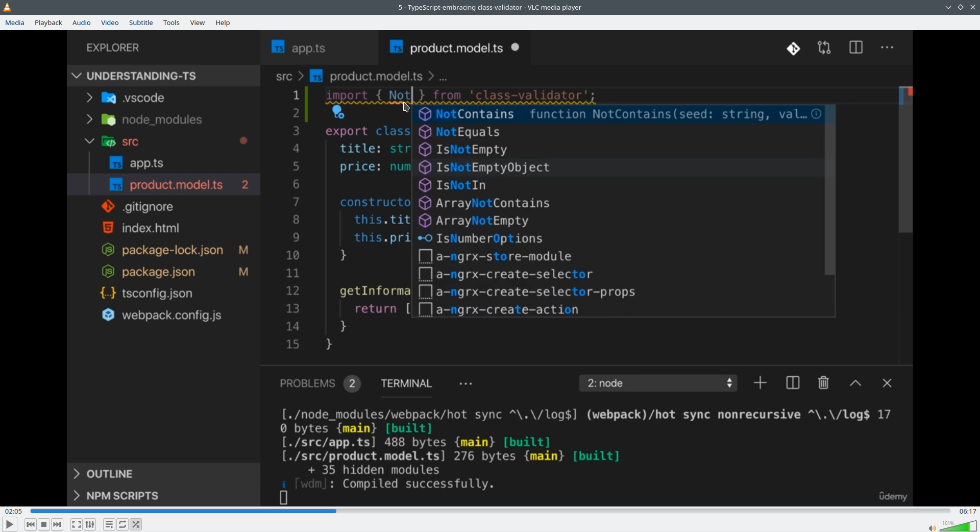Split the editor to the right
The image size is (980, 532).
point(856,48)
